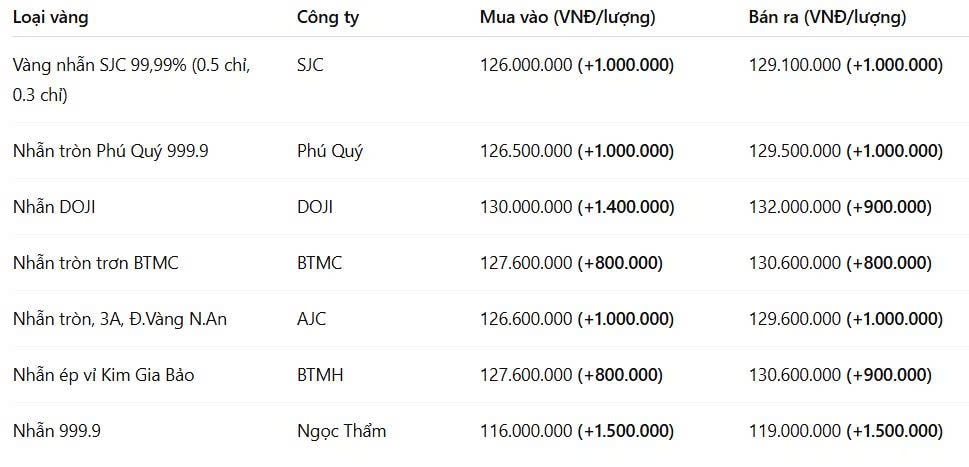Click 'Nhẫn tròn, 3A, Đ.Vàng N.An' cell
Viewport: 969px width, 467px height.
point(120,319)
